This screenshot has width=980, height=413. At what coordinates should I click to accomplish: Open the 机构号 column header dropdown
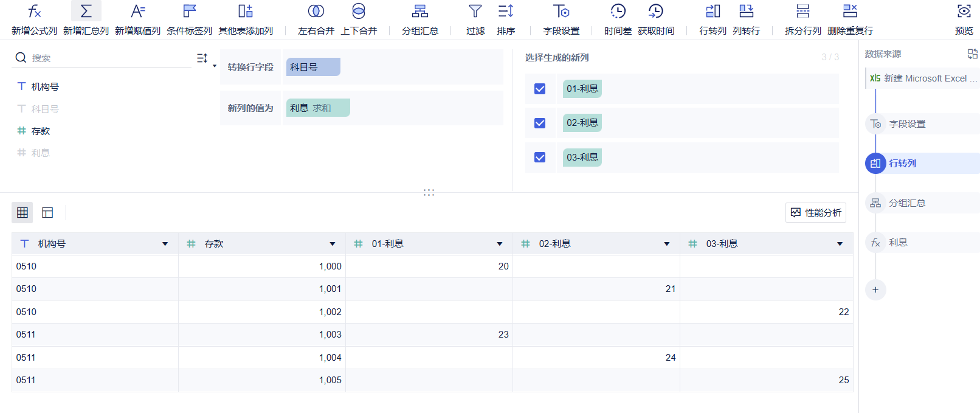point(165,244)
